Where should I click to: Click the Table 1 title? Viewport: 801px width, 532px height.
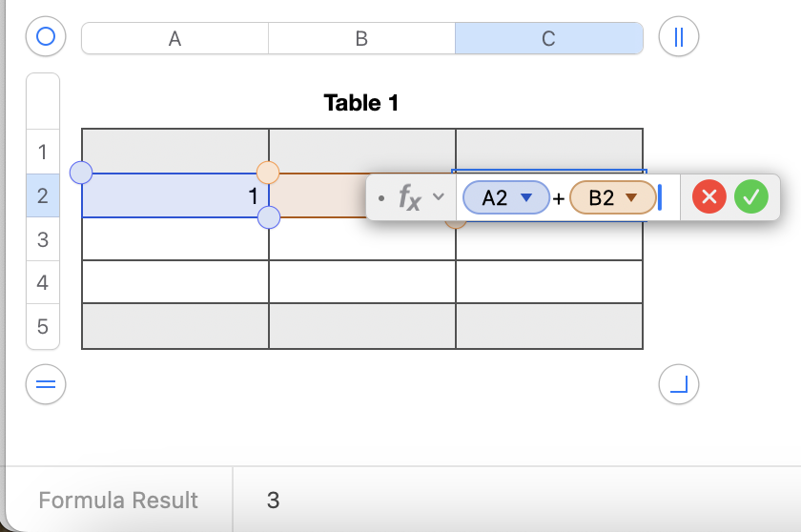[361, 103]
